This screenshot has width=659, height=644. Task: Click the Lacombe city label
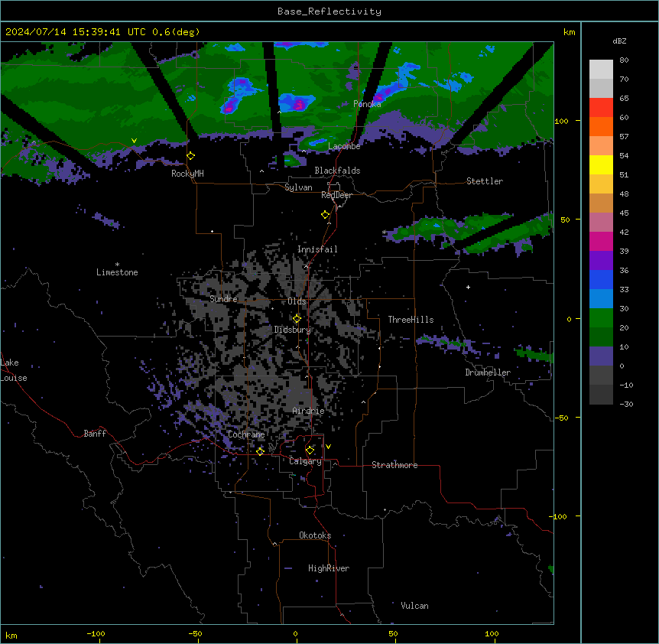click(x=344, y=146)
